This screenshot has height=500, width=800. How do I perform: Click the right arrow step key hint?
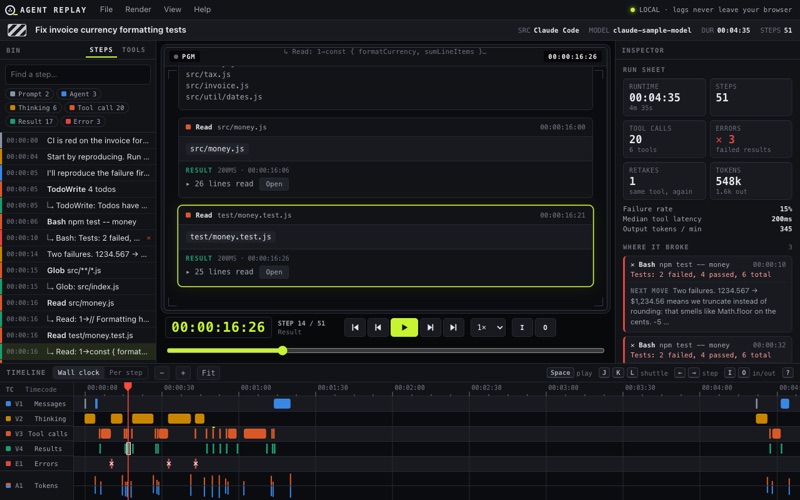pos(693,373)
